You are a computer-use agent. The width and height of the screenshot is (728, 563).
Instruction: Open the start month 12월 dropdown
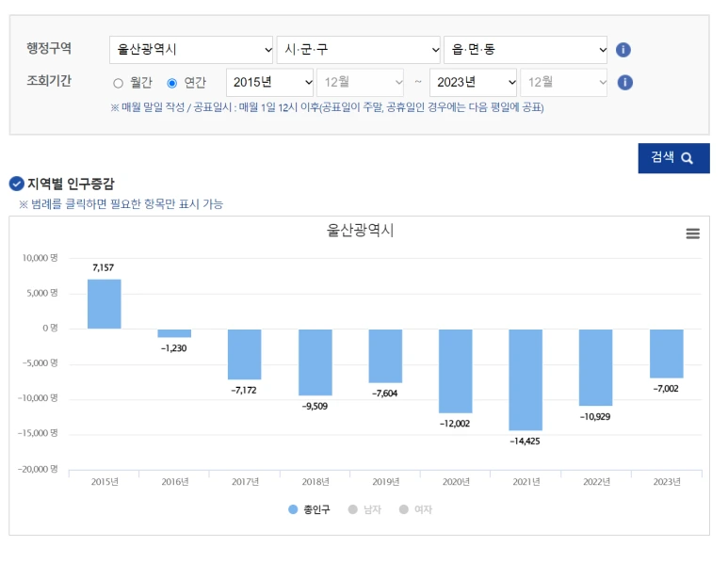tap(361, 83)
